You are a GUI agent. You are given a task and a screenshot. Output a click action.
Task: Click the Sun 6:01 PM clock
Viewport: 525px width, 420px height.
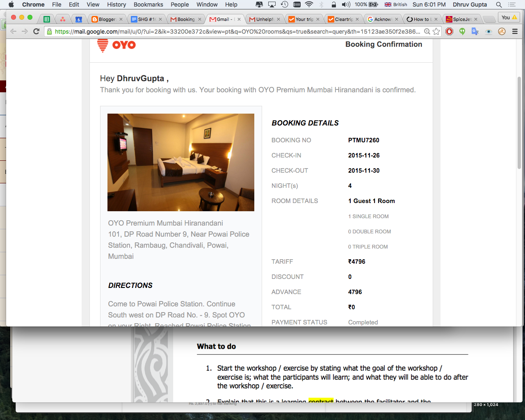429,5
